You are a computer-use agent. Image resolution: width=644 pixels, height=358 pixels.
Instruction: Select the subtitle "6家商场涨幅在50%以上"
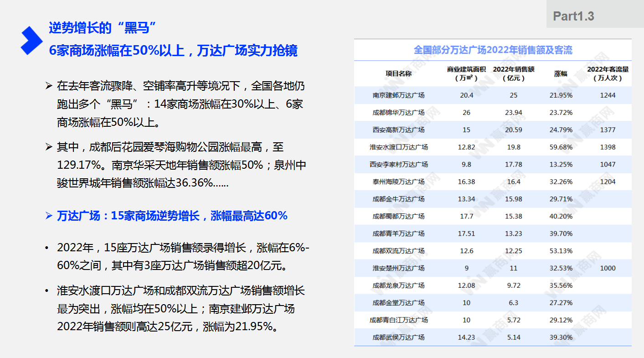coord(173,50)
